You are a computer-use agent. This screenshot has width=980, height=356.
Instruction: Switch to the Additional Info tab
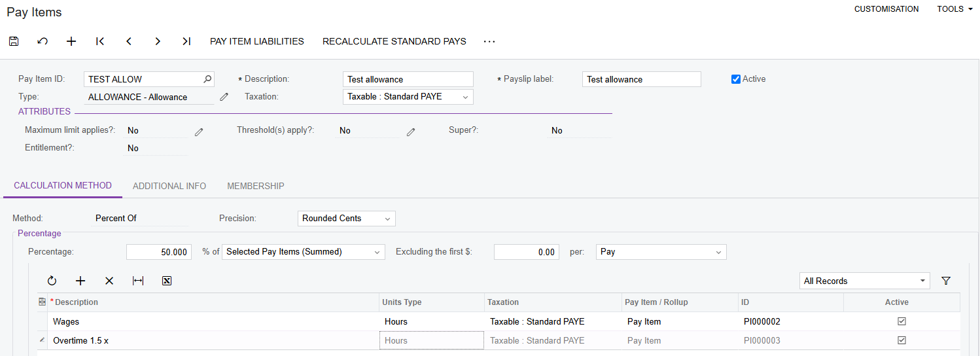169,186
